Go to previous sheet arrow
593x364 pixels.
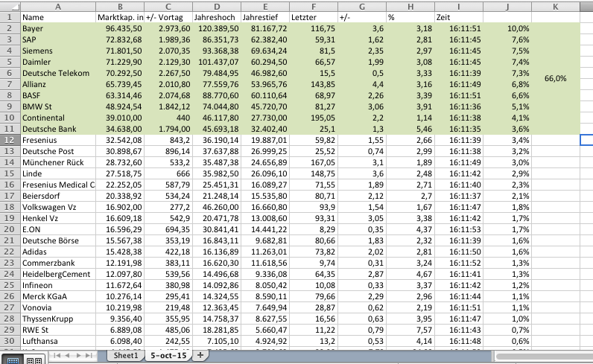pos(67,355)
